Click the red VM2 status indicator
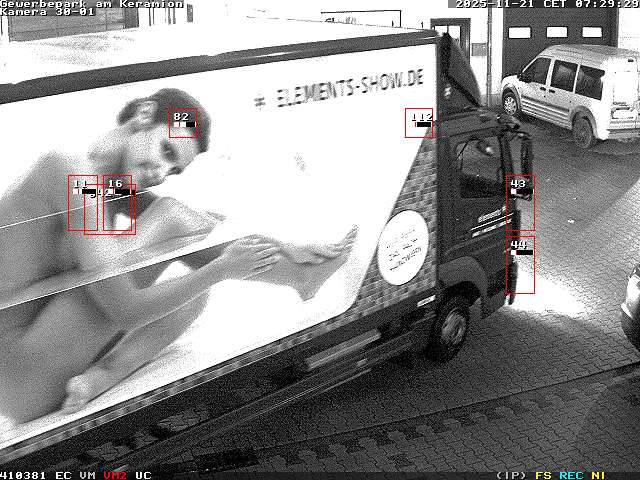This screenshot has height=480, width=640. click(115, 475)
